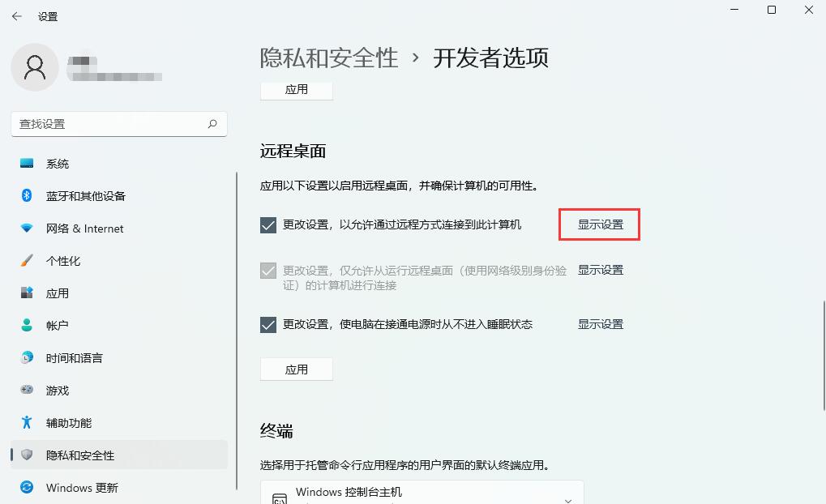The image size is (826, 504).
Task: Uncheck never sleep when plugged in checkbox
Action: click(268, 324)
